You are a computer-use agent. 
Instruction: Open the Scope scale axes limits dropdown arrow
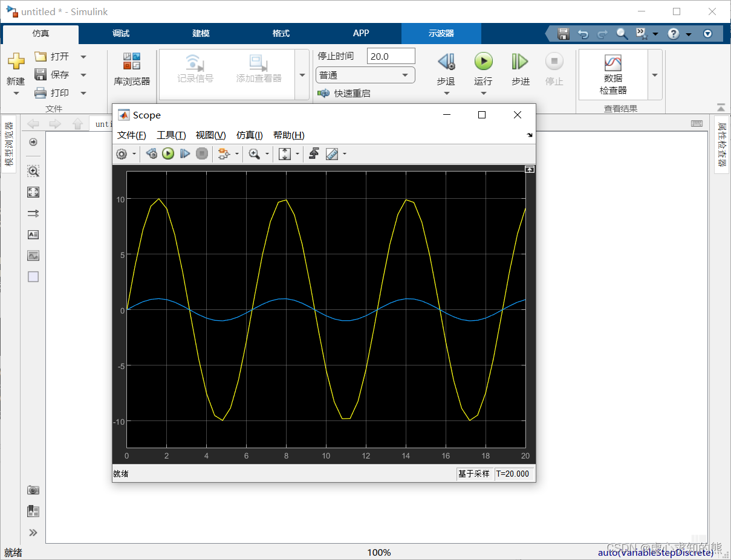point(297,154)
